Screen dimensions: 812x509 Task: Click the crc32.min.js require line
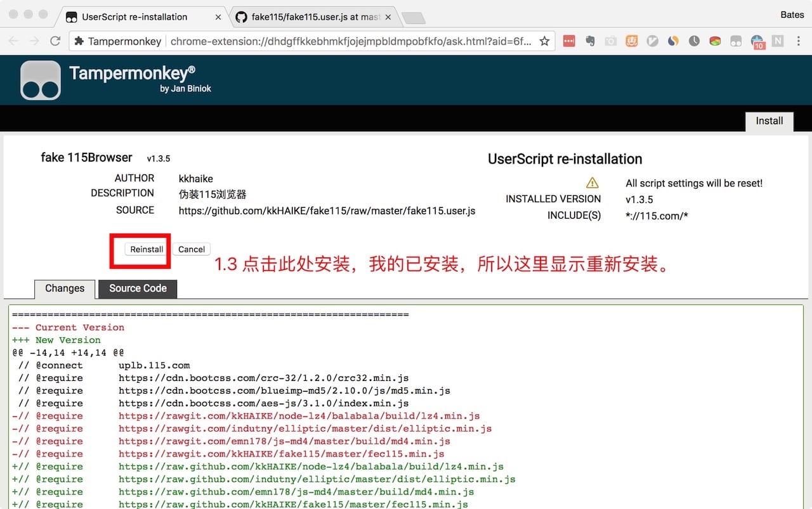[213, 378]
